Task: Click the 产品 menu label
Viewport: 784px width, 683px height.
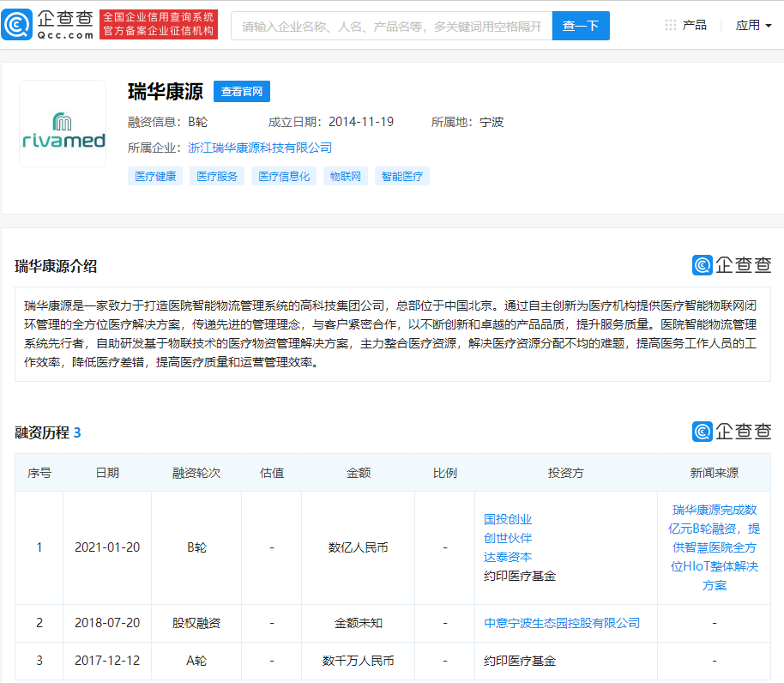Action: click(694, 25)
